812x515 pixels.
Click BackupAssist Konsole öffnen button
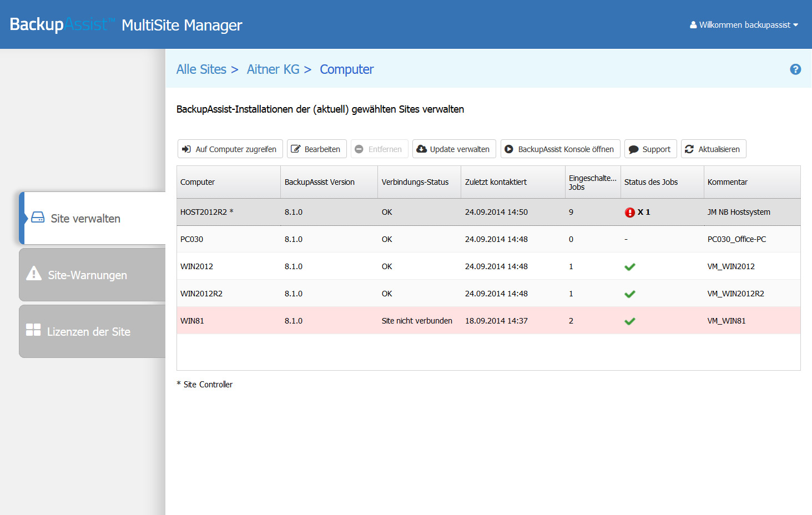561,149
